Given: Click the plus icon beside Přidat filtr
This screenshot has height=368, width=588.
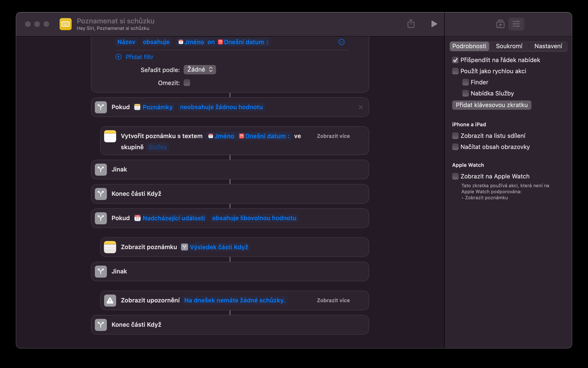Looking at the screenshot, I should tap(118, 57).
